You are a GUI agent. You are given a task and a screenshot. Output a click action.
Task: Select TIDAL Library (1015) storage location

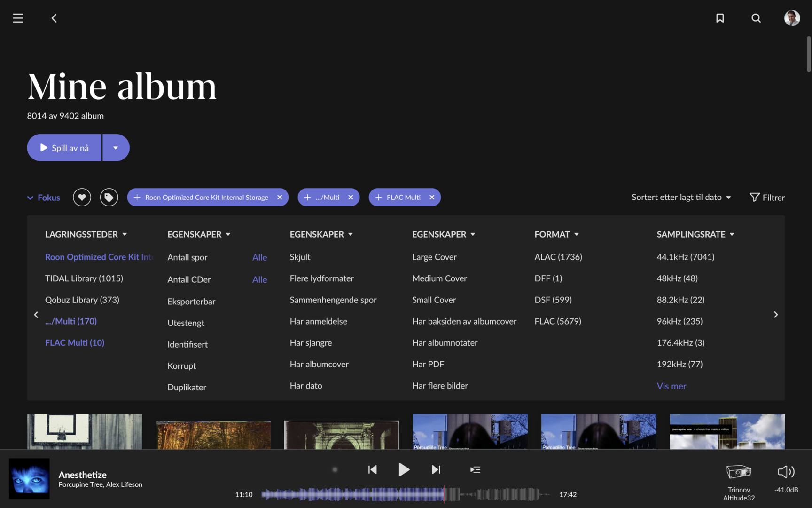(x=84, y=278)
